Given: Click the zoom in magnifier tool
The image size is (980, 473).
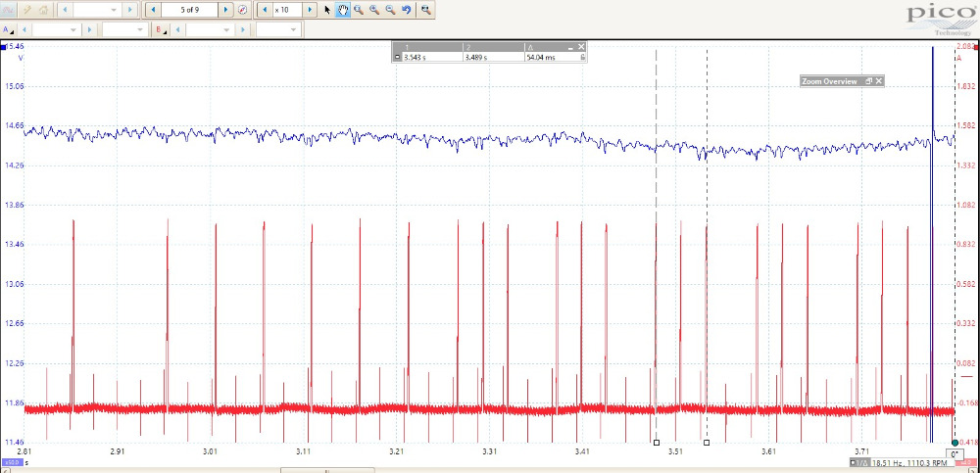Looking at the screenshot, I should coord(374,10).
